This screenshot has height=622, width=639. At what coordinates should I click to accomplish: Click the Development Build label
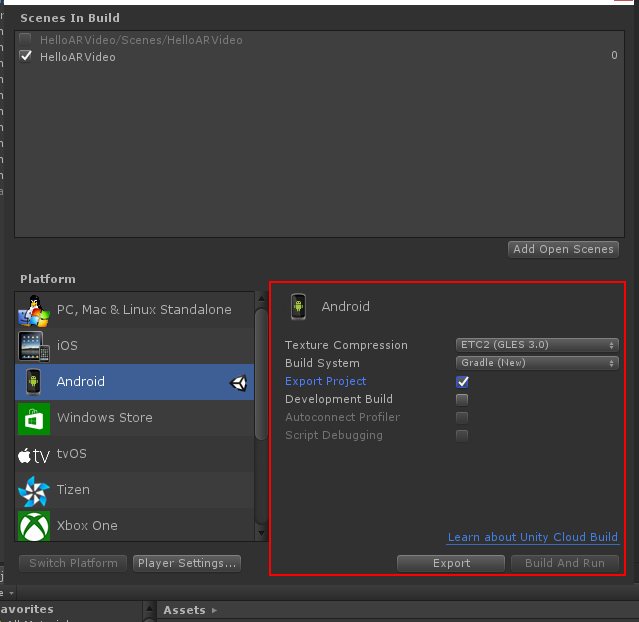(339, 399)
